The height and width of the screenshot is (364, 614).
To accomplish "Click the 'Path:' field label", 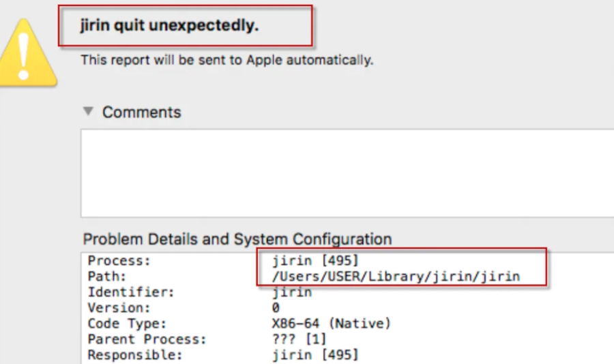I will [x=108, y=277].
